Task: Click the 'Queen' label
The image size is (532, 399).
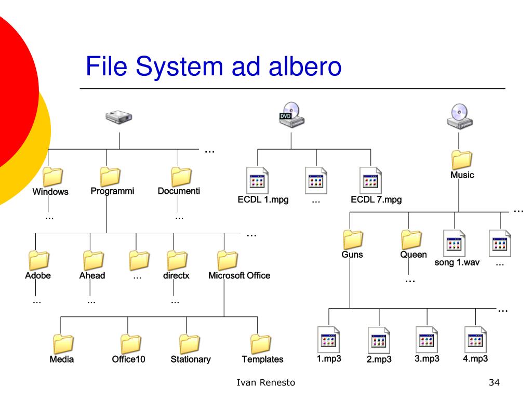Action: [414, 255]
